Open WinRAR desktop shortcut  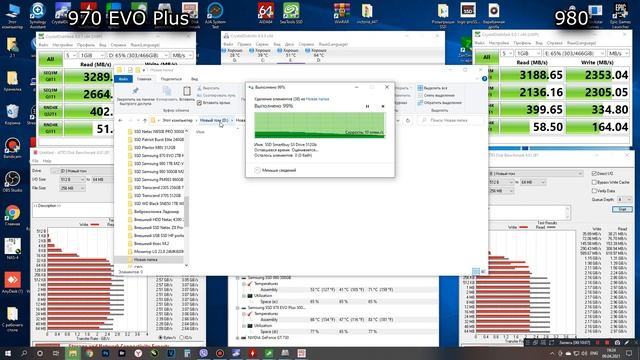342,13
